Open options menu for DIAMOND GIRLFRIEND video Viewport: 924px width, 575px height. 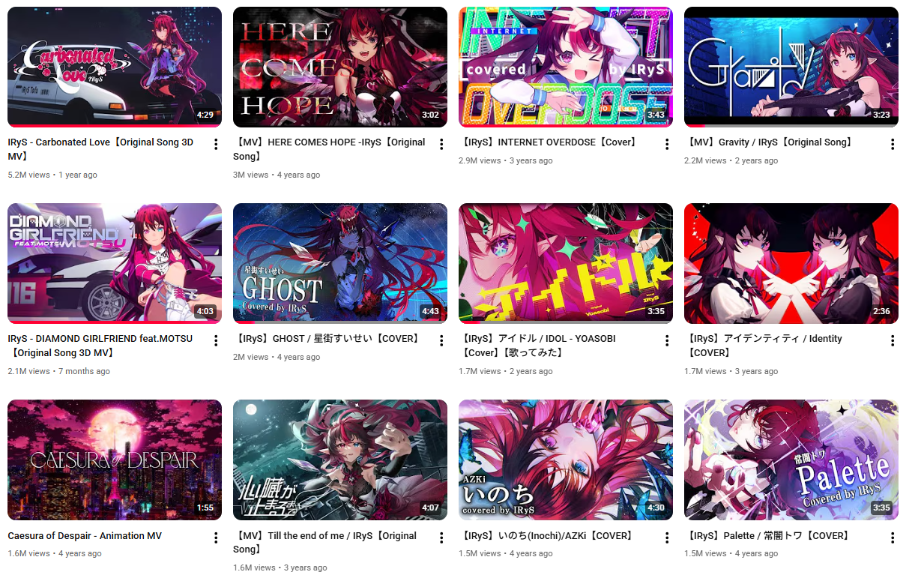coord(216,340)
